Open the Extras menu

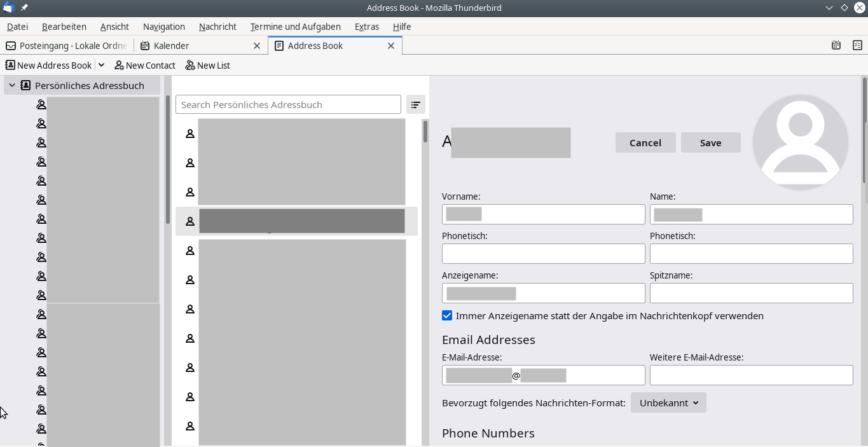tap(367, 26)
